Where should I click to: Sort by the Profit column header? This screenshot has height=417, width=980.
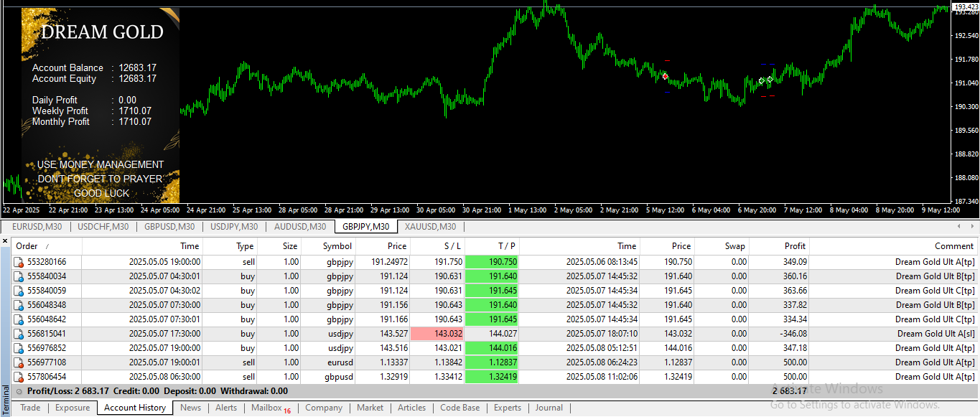coord(779,246)
